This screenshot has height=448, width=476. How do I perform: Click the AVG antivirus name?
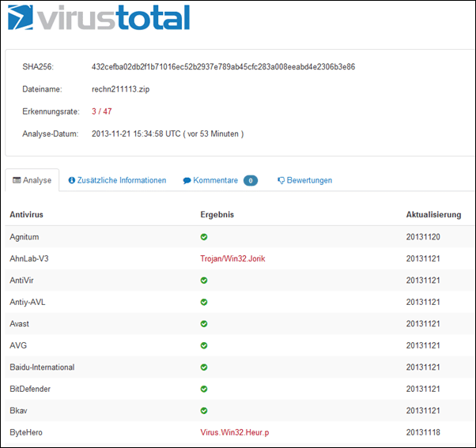pyautogui.click(x=18, y=345)
